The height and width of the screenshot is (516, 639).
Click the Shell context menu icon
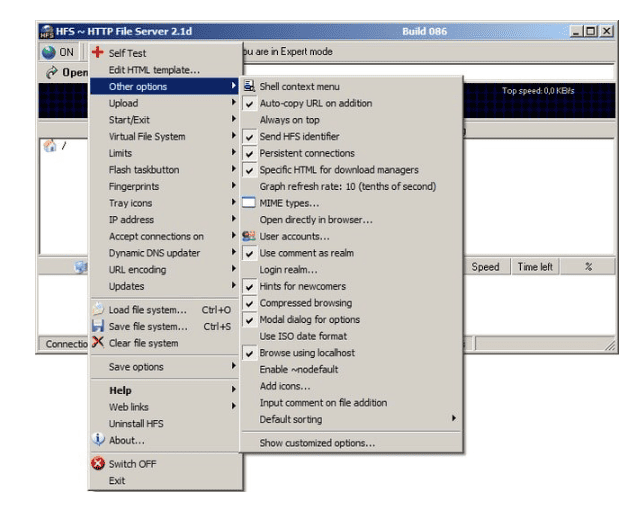pyautogui.click(x=249, y=86)
